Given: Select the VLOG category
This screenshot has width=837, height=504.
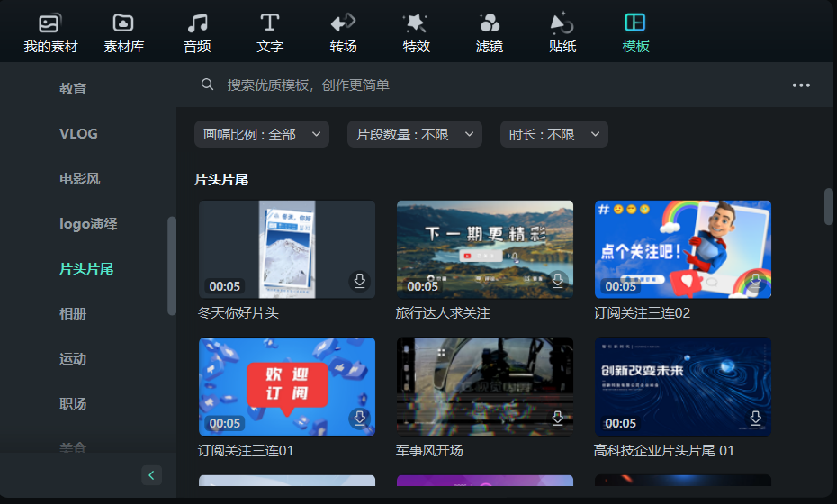Looking at the screenshot, I should (x=78, y=133).
